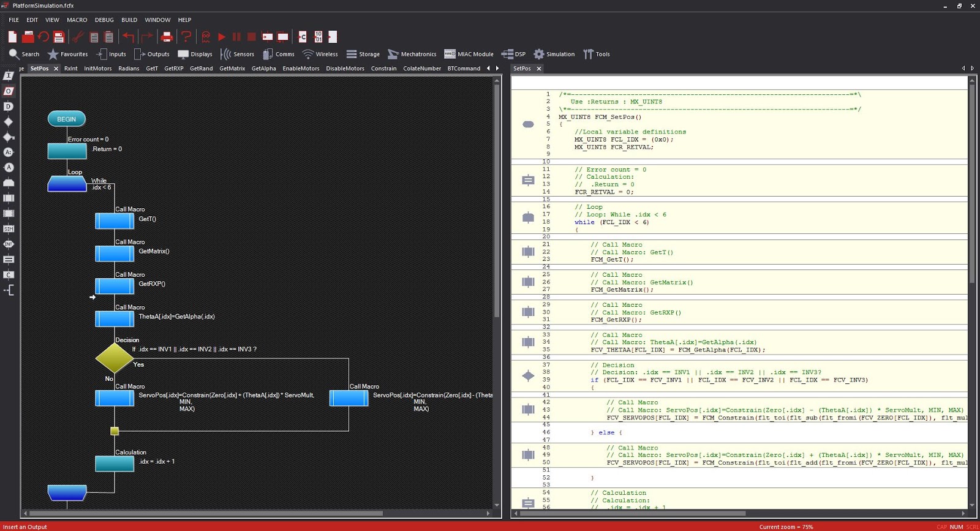The height and width of the screenshot is (531, 980).
Task: Open the Mechatronics components dropdown
Action: [x=412, y=54]
